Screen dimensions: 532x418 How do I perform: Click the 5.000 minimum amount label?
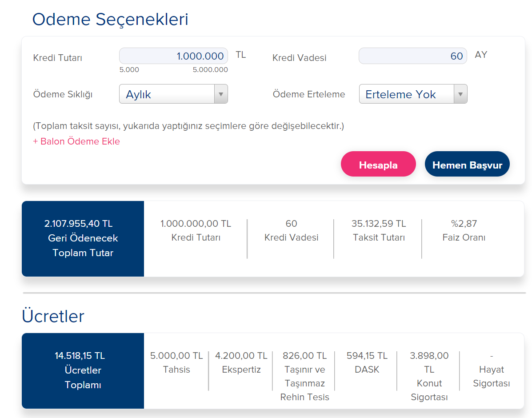pyautogui.click(x=129, y=70)
